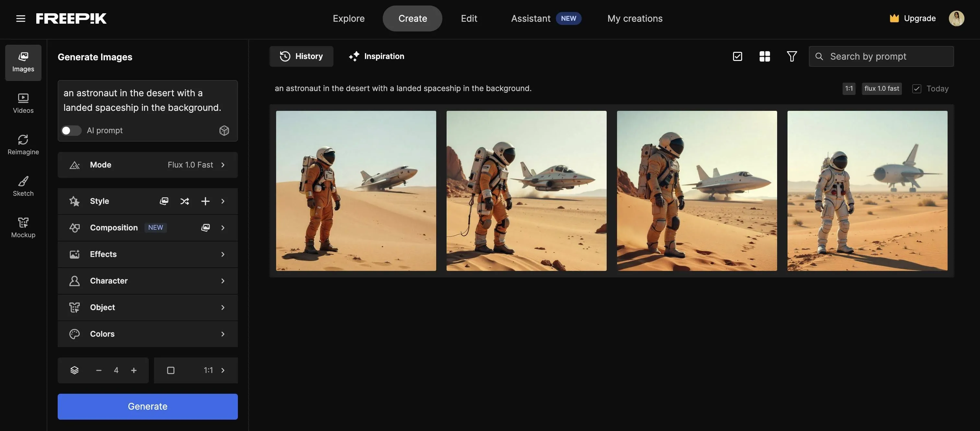Select the Sketch tool in sidebar

pyautogui.click(x=23, y=186)
